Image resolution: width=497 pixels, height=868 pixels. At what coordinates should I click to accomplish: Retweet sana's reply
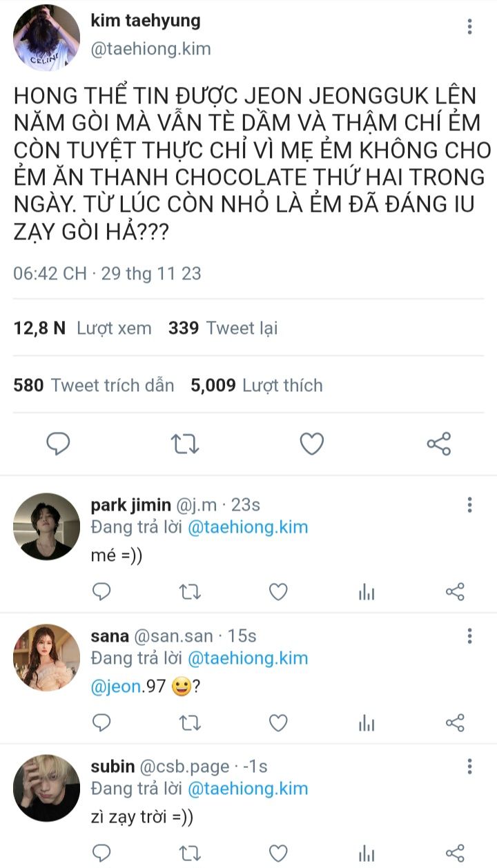190,722
